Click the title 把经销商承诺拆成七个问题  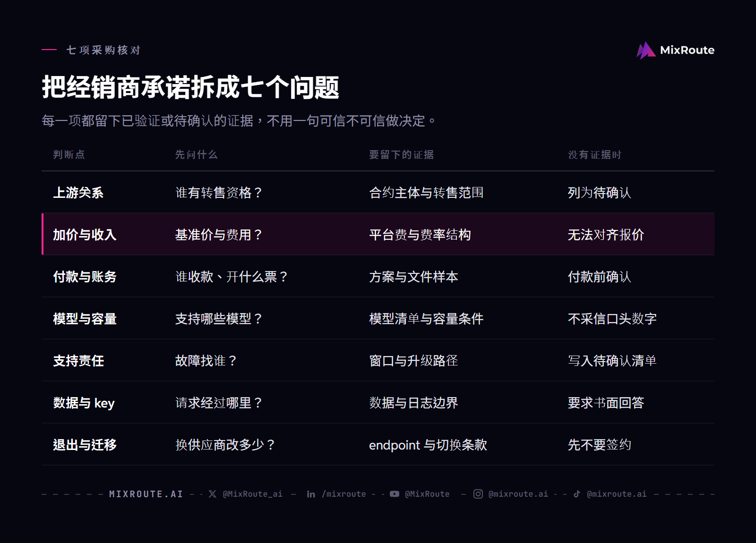click(x=190, y=87)
